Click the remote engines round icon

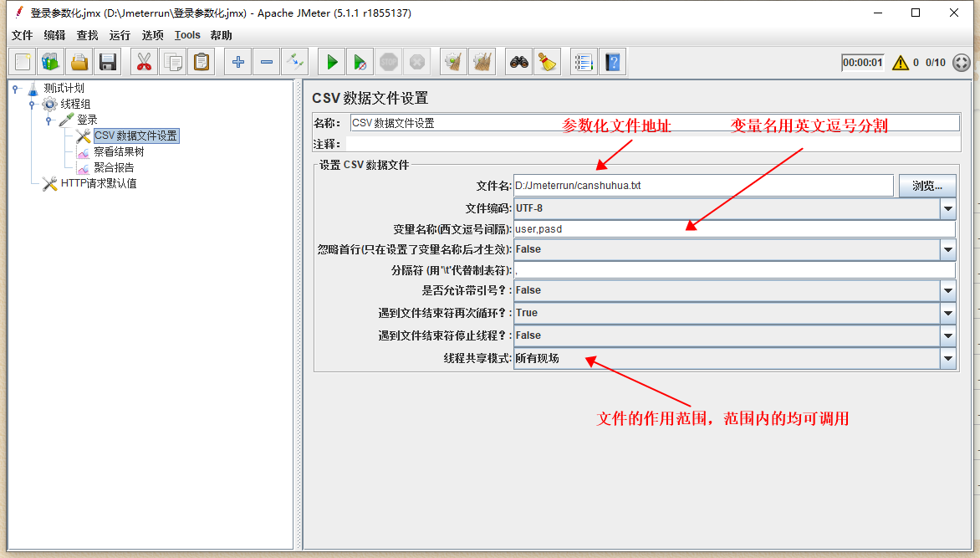[962, 63]
